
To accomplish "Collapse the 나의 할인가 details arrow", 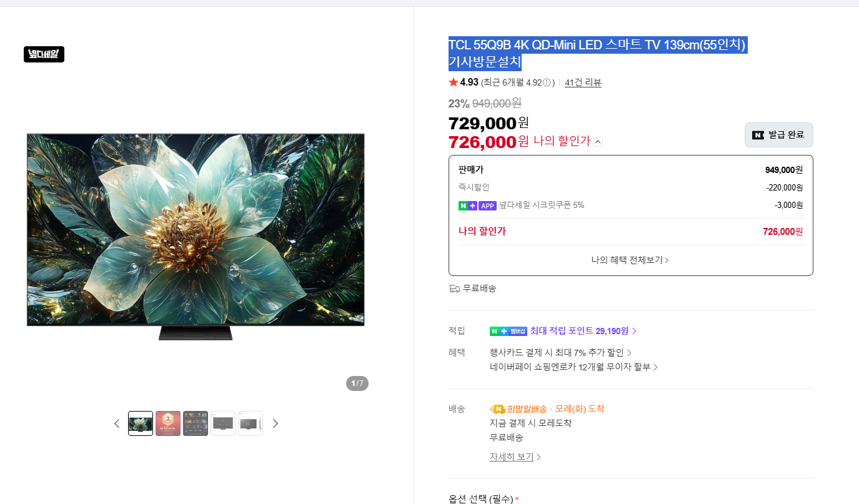I will pos(598,142).
